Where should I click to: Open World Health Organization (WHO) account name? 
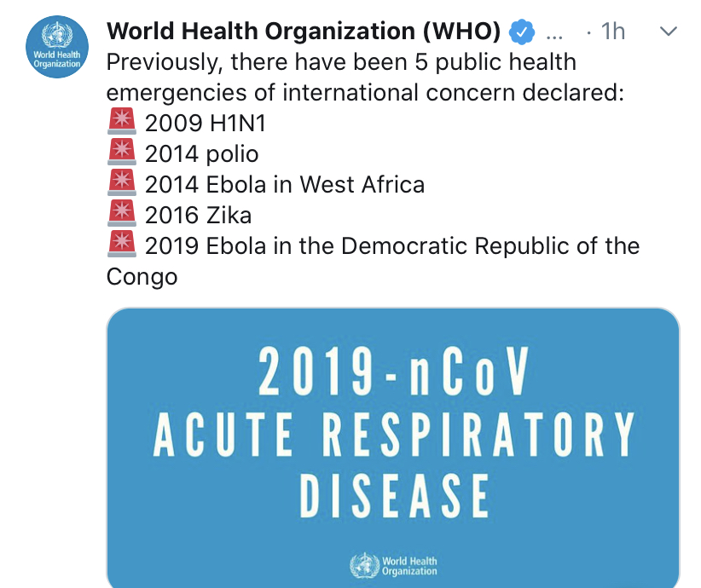(304, 32)
